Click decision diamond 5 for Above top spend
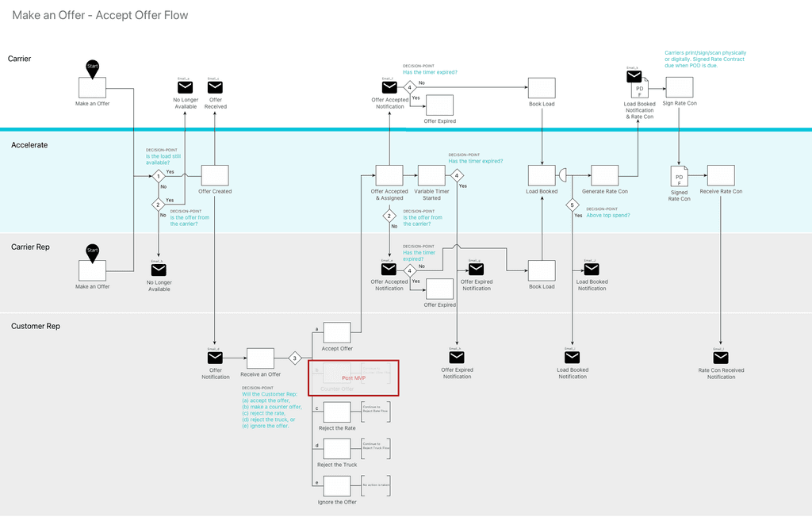The image size is (812, 517). (x=573, y=205)
